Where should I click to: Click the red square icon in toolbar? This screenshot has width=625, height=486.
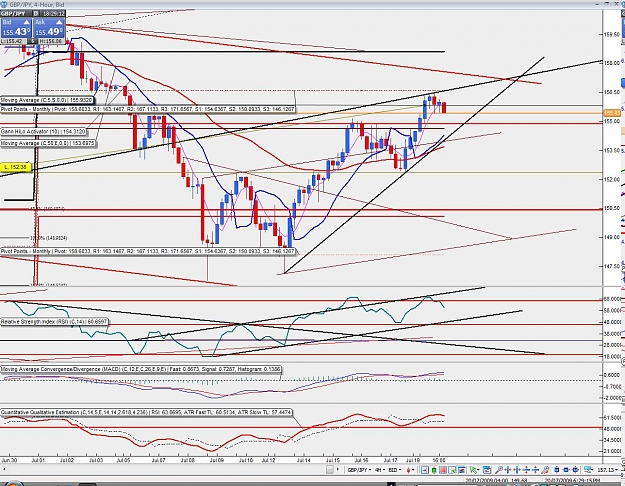pos(443,470)
